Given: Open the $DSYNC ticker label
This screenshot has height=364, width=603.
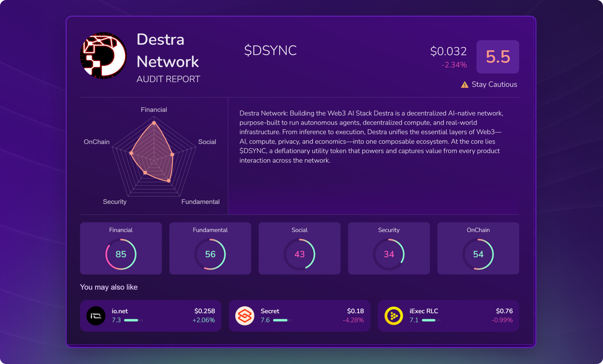Looking at the screenshot, I should 270,51.
